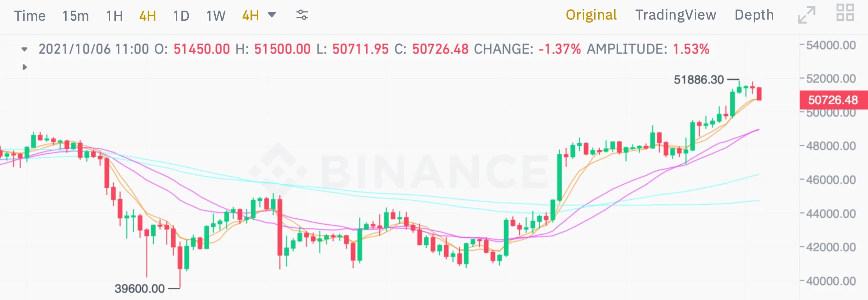
Task: Click the 39600.00 low price marker
Action: click(139, 288)
